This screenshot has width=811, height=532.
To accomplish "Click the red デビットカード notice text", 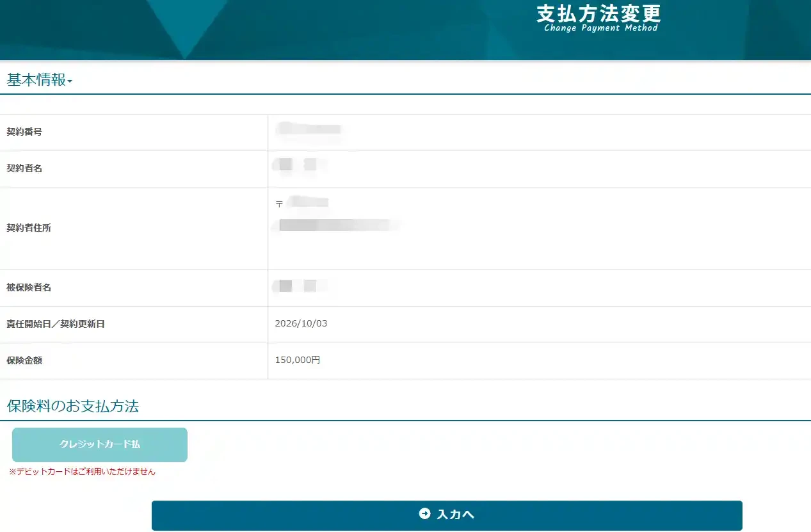I will coord(82,472).
